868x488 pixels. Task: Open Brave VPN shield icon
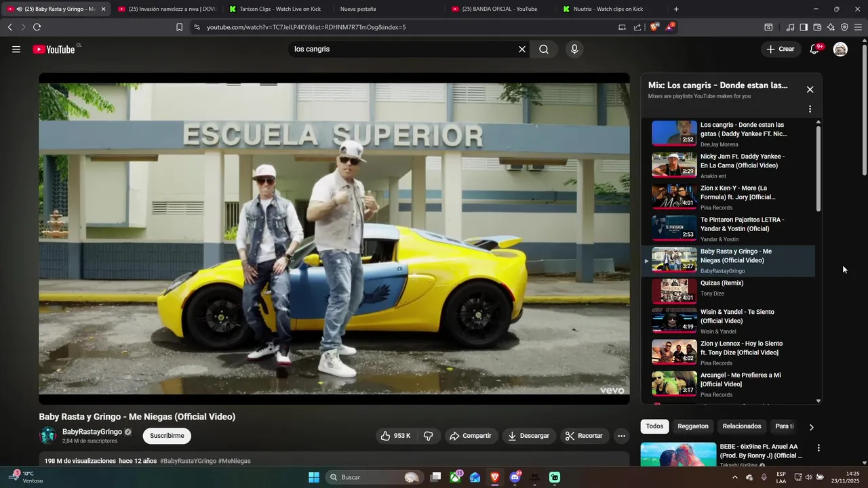coord(844,27)
